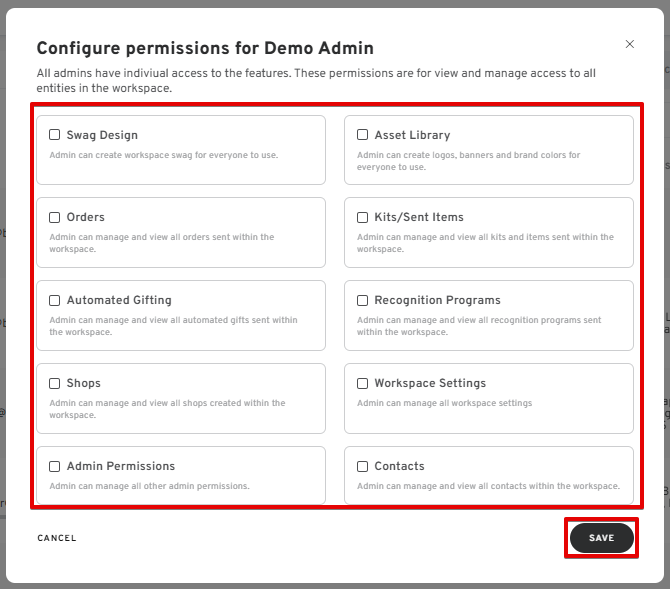Check the Shops permission checkbox
This screenshot has width=670, height=589.
(55, 383)
